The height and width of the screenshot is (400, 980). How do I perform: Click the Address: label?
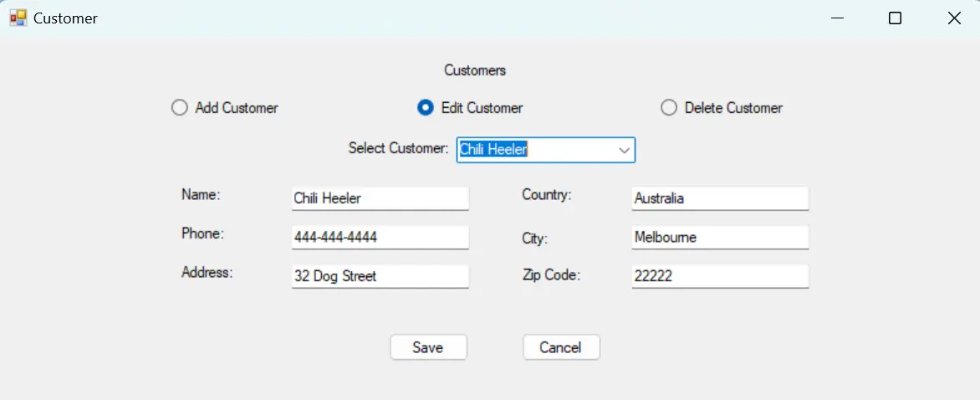pos(207,272)
